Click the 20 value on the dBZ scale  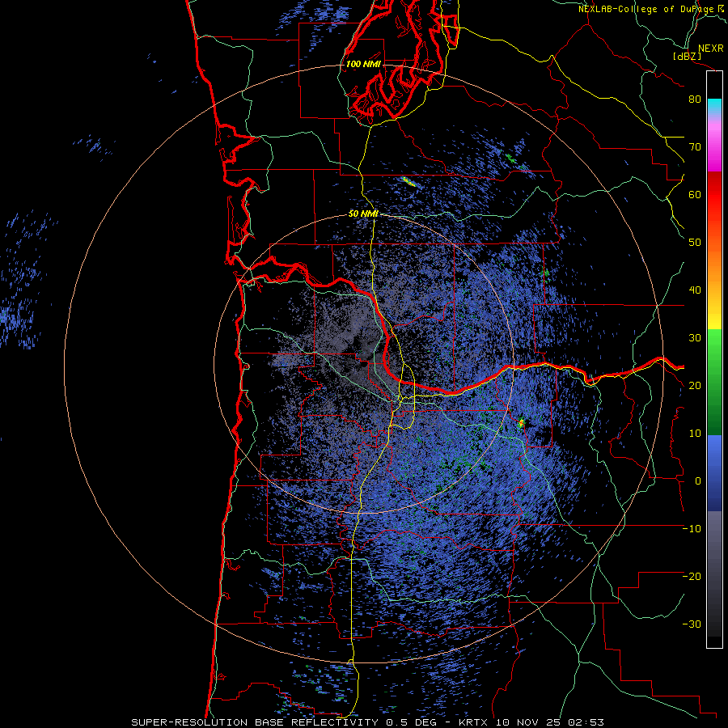pyautogui.click(x=695, y=386)
